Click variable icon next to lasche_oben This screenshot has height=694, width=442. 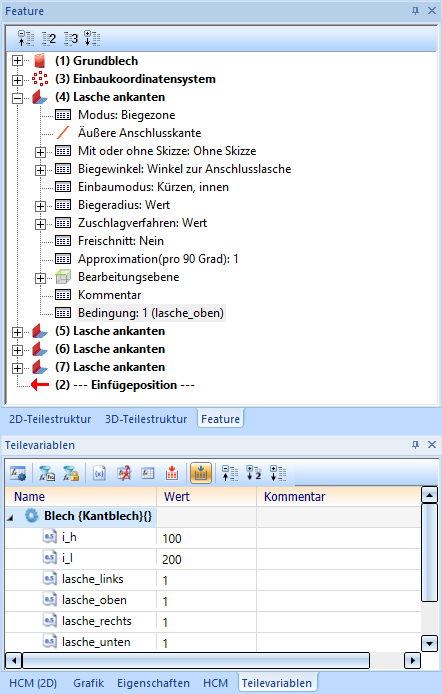(50, 600)
